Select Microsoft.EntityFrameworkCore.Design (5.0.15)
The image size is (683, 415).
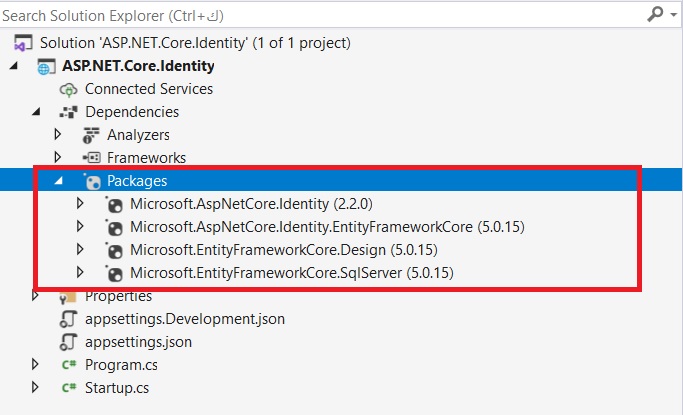pos(284,250)
